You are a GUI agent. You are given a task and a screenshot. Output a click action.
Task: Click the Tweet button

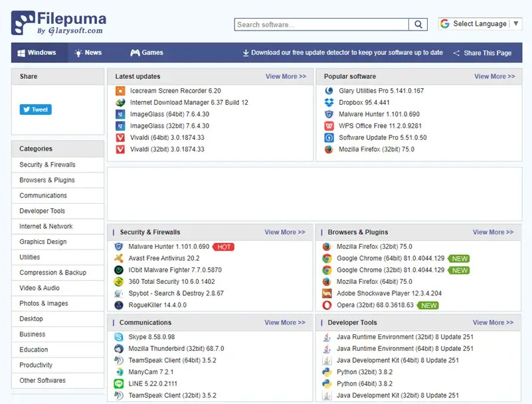pyautogui.click(x=36, y=109)
